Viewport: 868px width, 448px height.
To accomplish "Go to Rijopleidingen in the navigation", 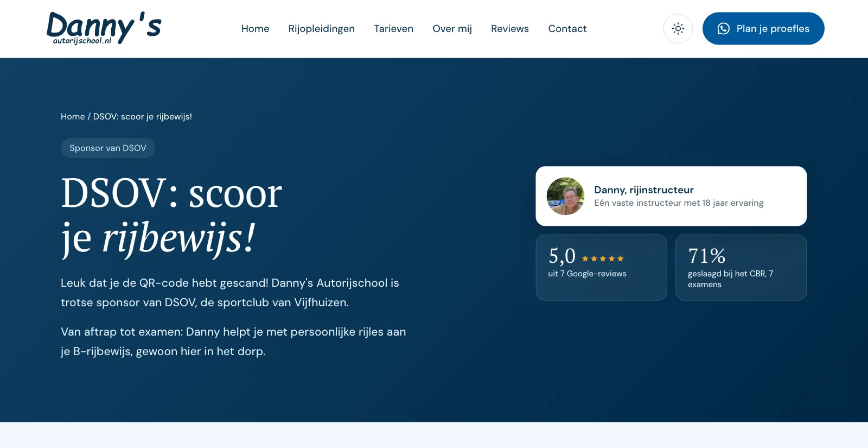I will (x=322, y=29).
